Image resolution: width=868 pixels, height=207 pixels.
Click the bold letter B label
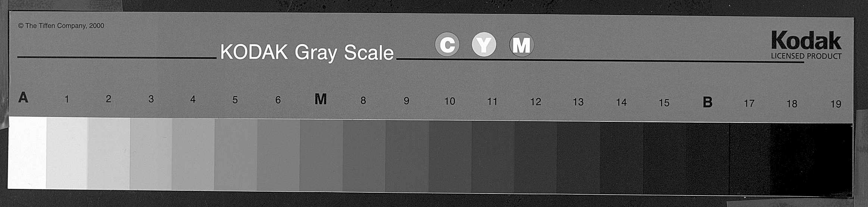tap(707, 102)
